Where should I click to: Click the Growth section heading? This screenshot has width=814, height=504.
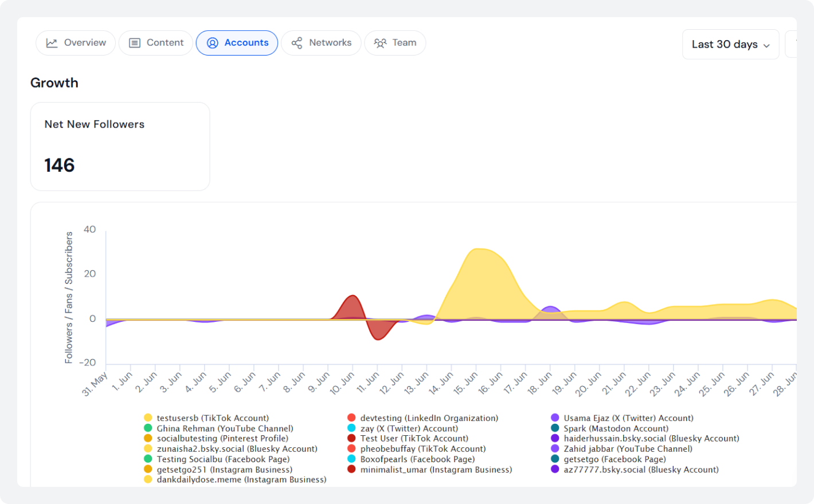(54, 83)
